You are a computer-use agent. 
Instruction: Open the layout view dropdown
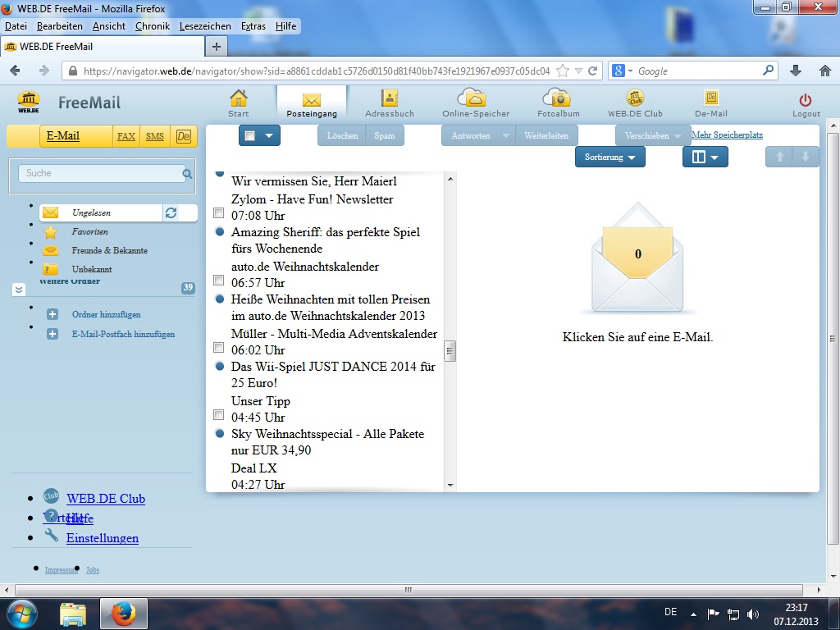pos(705,157)
